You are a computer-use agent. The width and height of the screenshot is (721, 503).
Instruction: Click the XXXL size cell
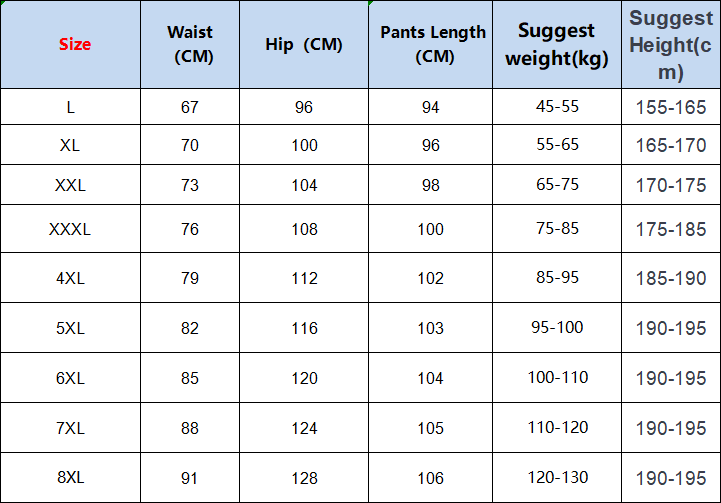pos(70,229)
